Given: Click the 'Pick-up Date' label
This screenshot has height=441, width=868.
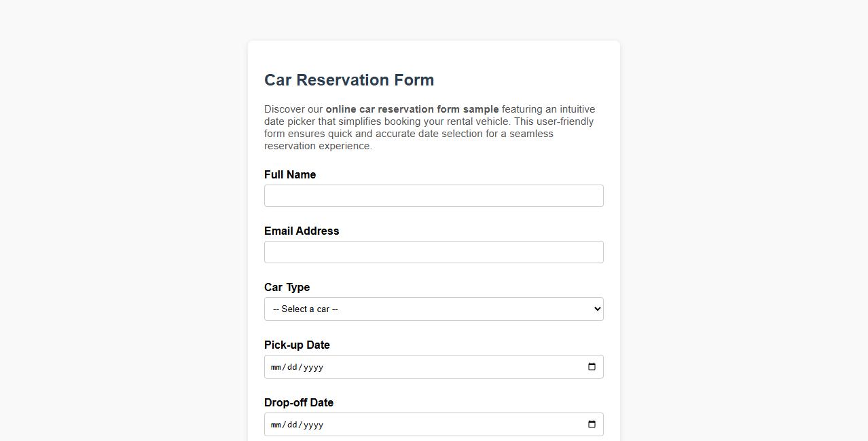Looking at the screenshot, I should coord(297,345).
